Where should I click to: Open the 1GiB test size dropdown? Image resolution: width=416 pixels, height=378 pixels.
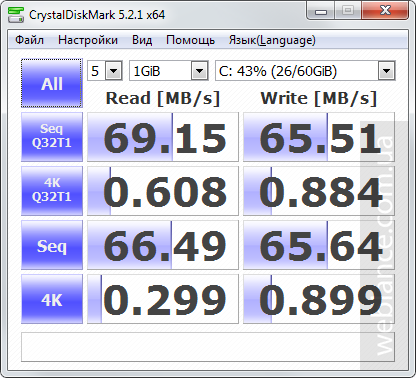pos(169,71)
